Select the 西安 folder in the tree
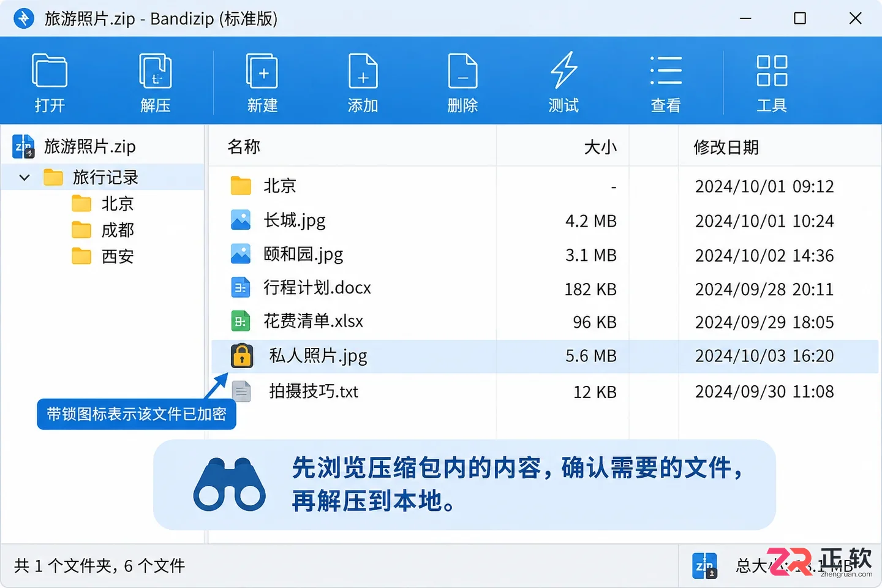 point(118,256)
